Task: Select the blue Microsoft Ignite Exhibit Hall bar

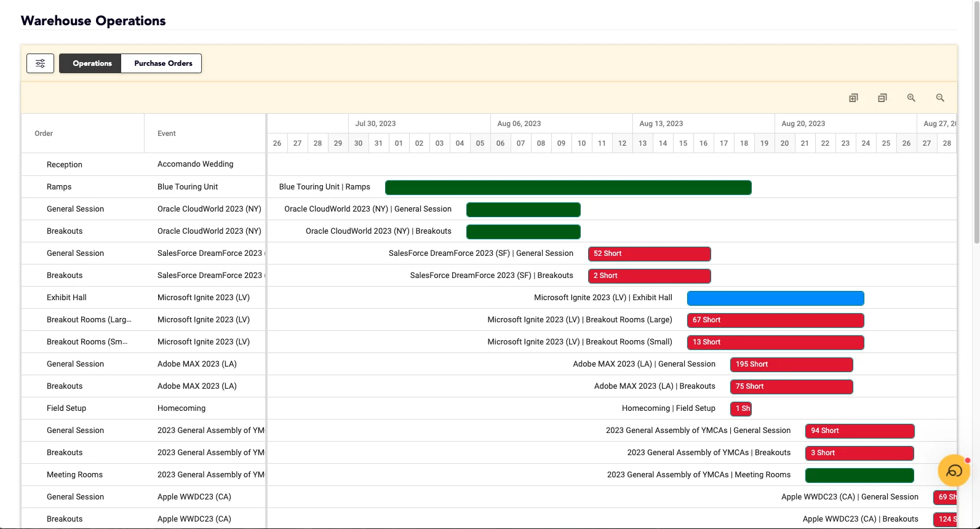Action: [776, 298]
